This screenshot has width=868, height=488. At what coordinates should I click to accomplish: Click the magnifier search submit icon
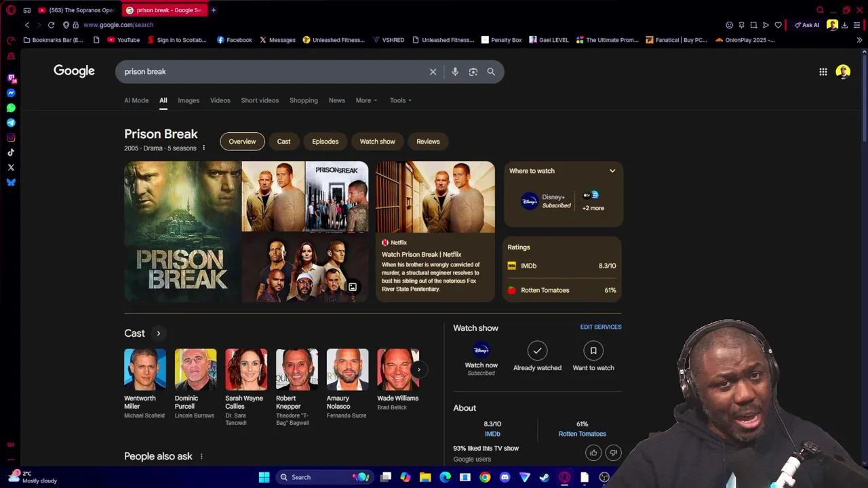pyautogui.click(x=491, y=72)
